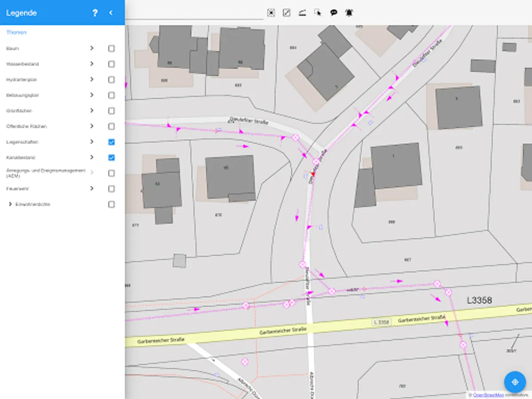Click the alarm bell icon
The height and width of the screenshot is (399, 532).
coord(349,13)
